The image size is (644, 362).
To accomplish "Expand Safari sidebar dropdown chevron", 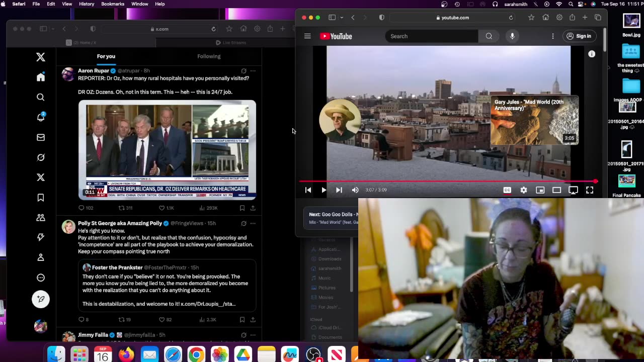I will tap(342, 18).
